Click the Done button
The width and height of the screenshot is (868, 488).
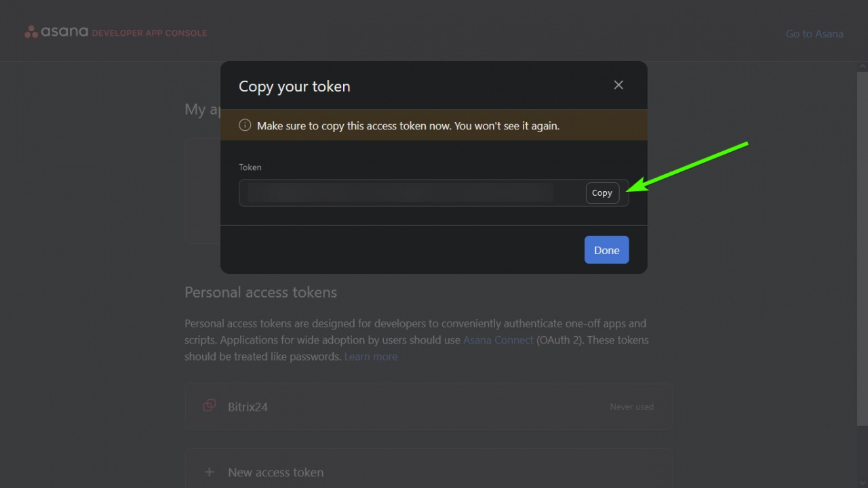tap(607, 249)
